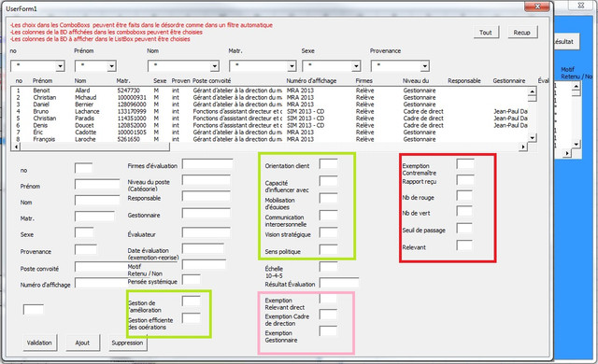
Task: Click the Exemption Cadre de direction field
Action: [x=328, y=315]
